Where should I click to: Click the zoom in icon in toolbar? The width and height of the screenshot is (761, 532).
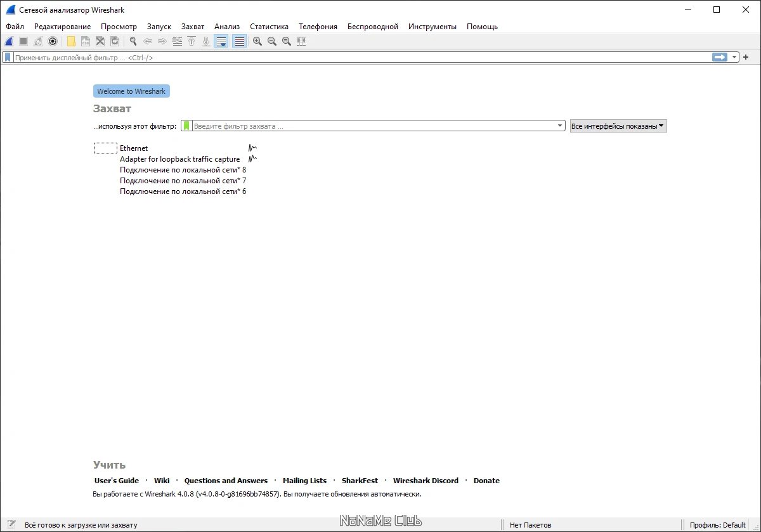(x=257, y=41)
